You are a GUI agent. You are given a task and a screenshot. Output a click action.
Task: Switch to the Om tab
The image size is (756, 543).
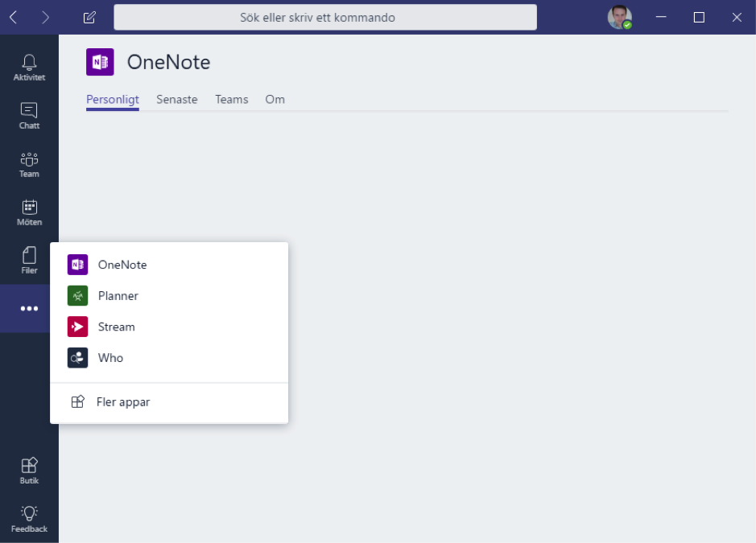pyautogui.click(x=275, y=100)
